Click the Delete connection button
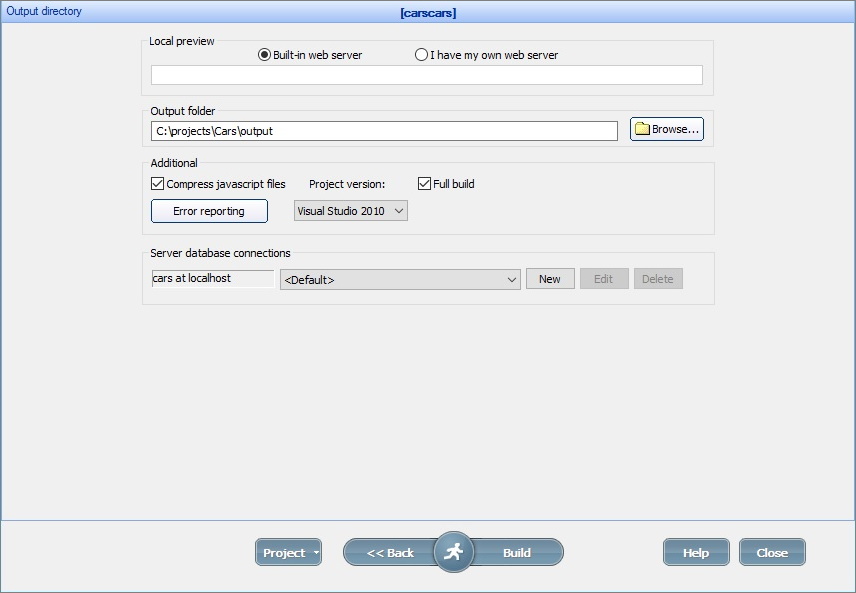 pyautogui.click(x=658, y=279)
